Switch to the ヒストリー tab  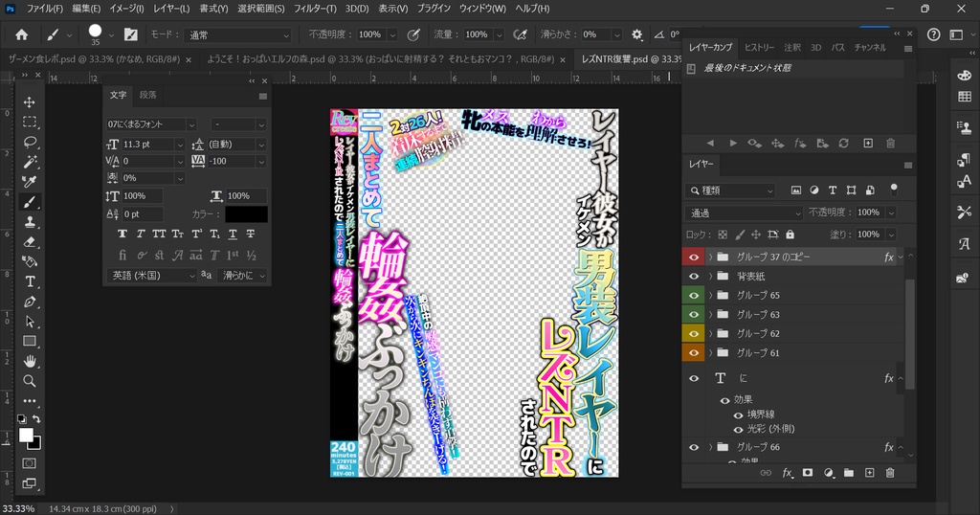pos(759,48)
